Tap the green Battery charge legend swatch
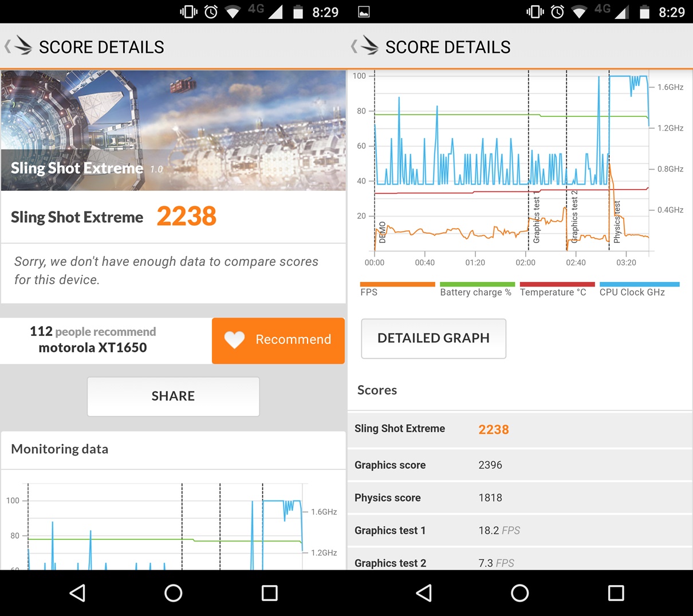693x616 pixels. coord(477,284)
